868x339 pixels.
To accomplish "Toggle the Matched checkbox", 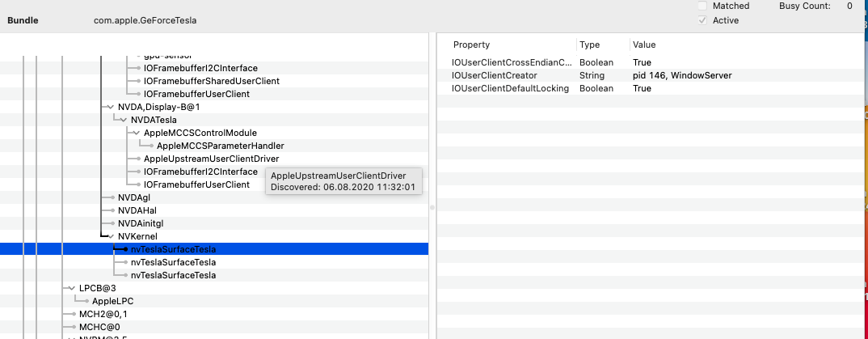I will 702,6.
